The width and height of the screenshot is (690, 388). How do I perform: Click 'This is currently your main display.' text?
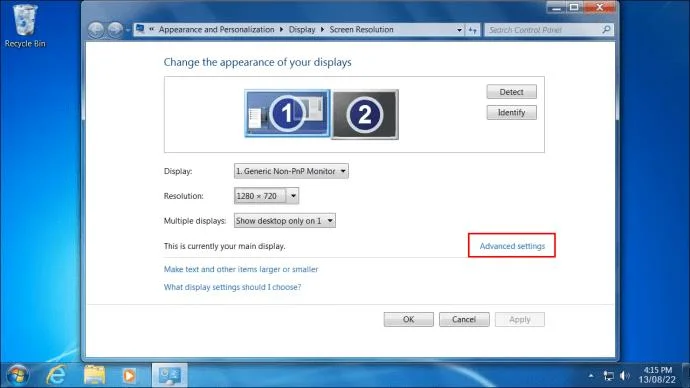[224, 246]
